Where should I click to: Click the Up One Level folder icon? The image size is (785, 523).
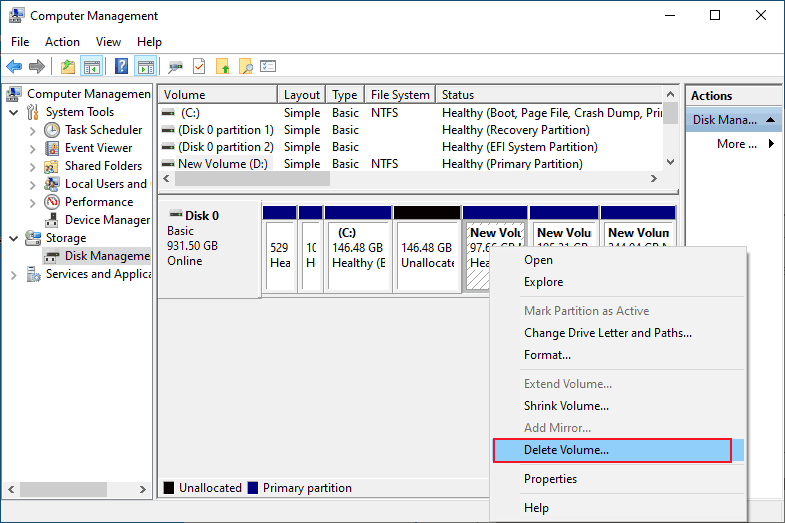68,66
